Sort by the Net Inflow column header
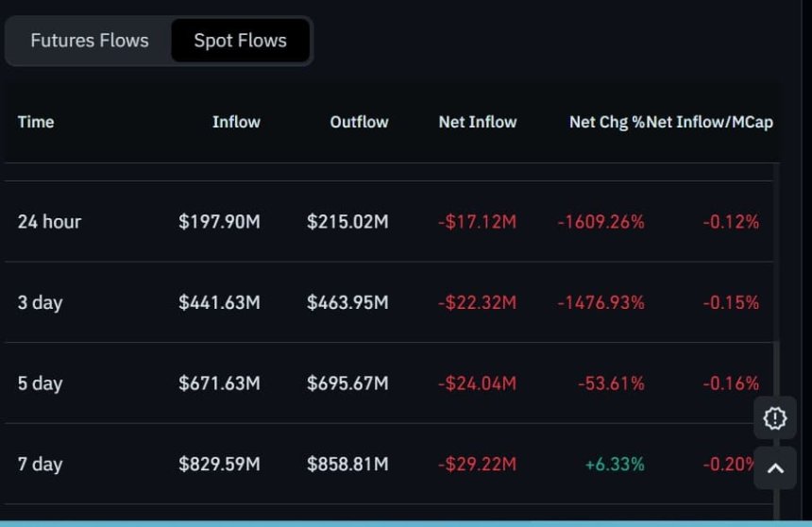Image resolution: width=812 pixels, height=527 pixels. click(x=478, y=122)
